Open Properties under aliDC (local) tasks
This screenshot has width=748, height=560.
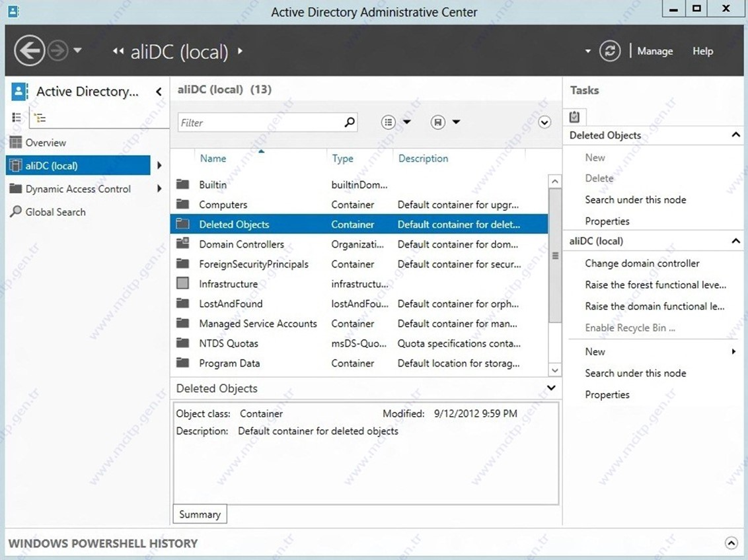607,395
